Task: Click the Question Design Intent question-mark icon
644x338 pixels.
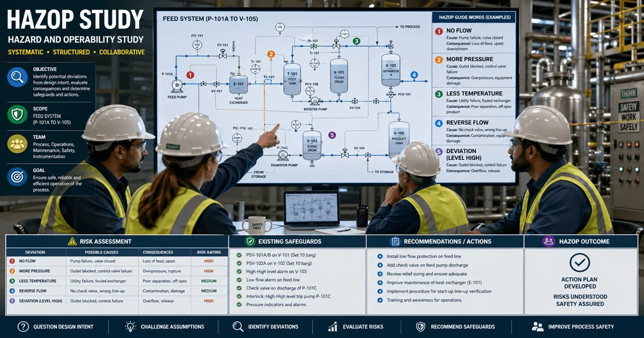Action: [x=23, y=326]
